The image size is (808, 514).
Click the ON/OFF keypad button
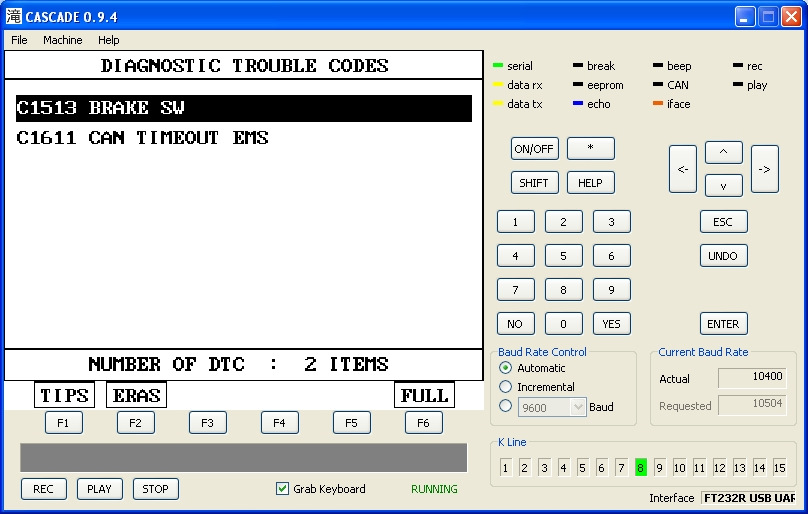coord(534,149)
